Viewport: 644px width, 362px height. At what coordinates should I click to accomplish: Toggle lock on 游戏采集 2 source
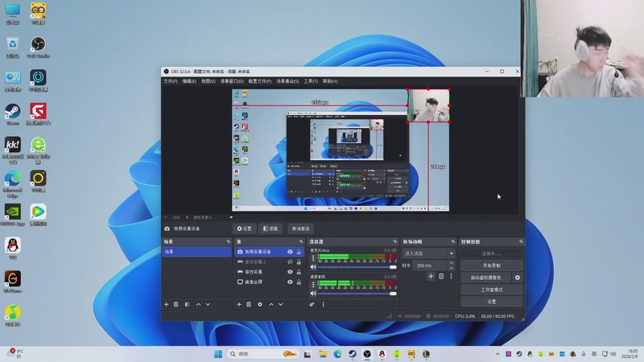(299, 262)
